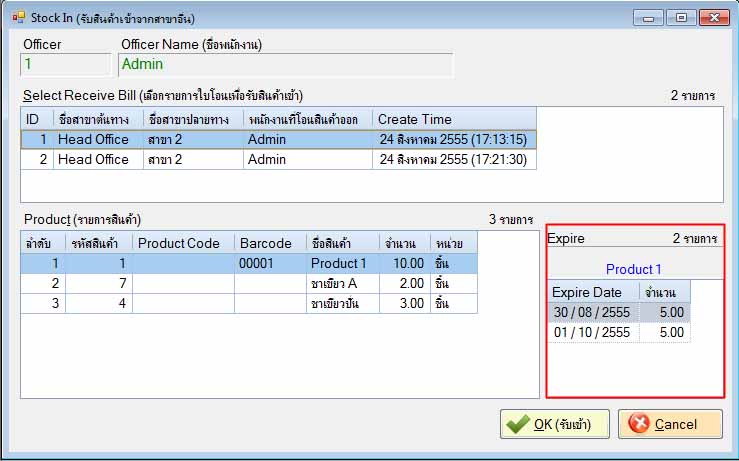Click Head Office cell in first bill row

(x=98, y=140)
